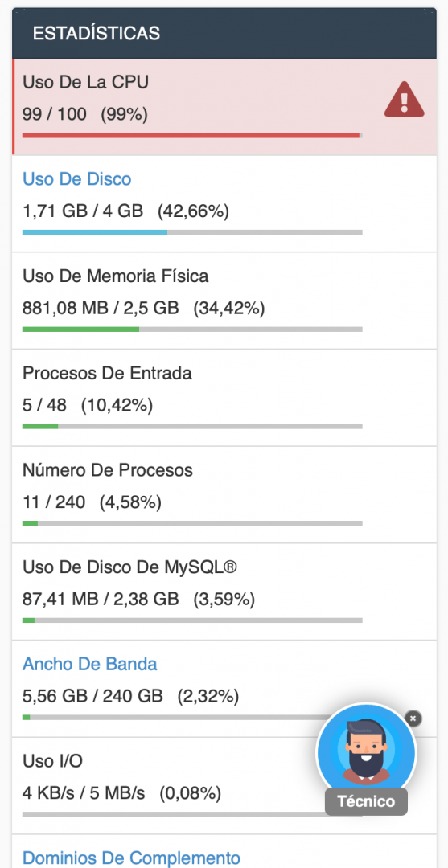
Task: Click the red CPU usage progress bar
Action: 192,135
